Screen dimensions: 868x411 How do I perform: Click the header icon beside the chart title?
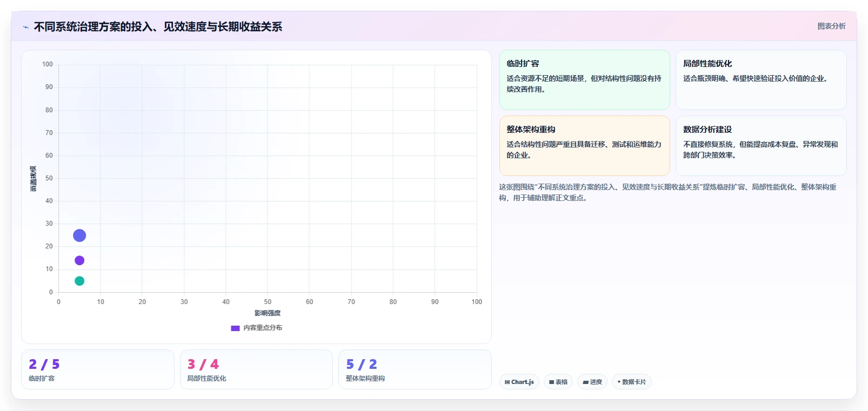(25, 27)
